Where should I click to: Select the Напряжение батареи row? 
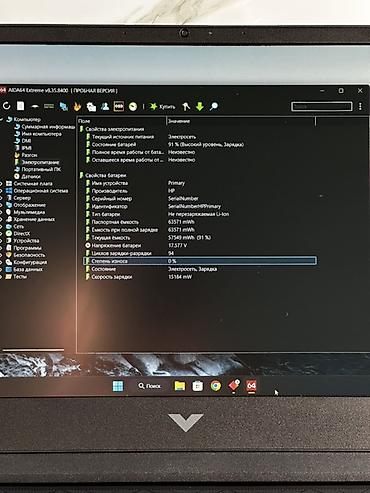(200, 245)
